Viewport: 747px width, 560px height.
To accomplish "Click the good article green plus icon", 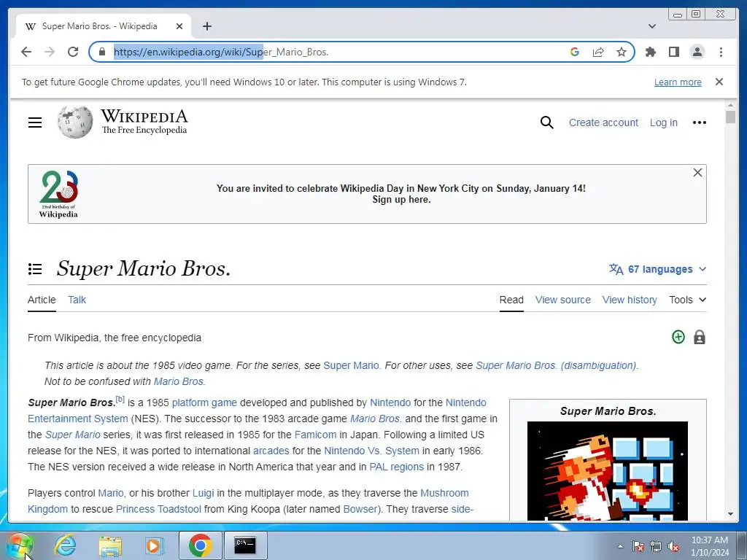I will coord(678,337).
